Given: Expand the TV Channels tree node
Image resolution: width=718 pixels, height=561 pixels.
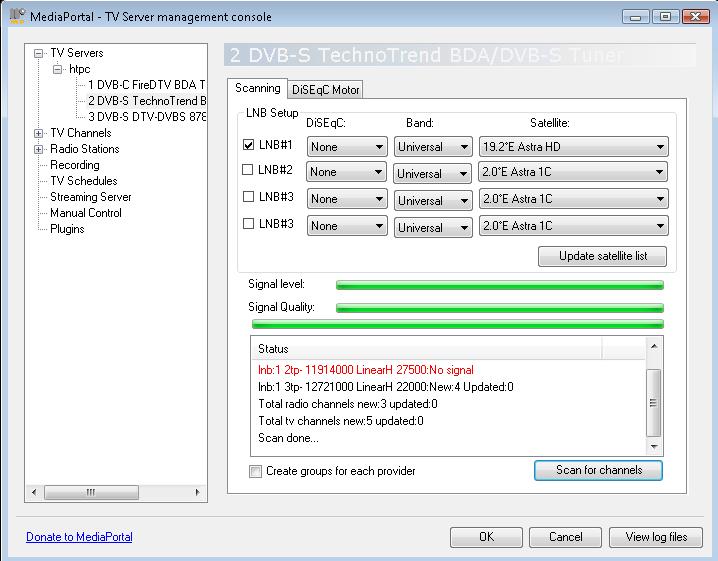Looking at the screenshot, I should click(38, 134).
